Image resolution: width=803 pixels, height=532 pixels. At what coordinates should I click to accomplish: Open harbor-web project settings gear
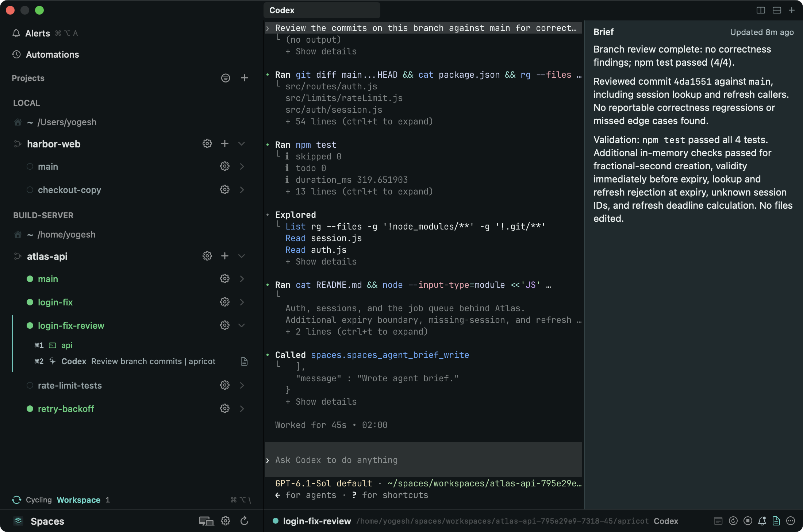pyautogui.click(x=207, y=144)
